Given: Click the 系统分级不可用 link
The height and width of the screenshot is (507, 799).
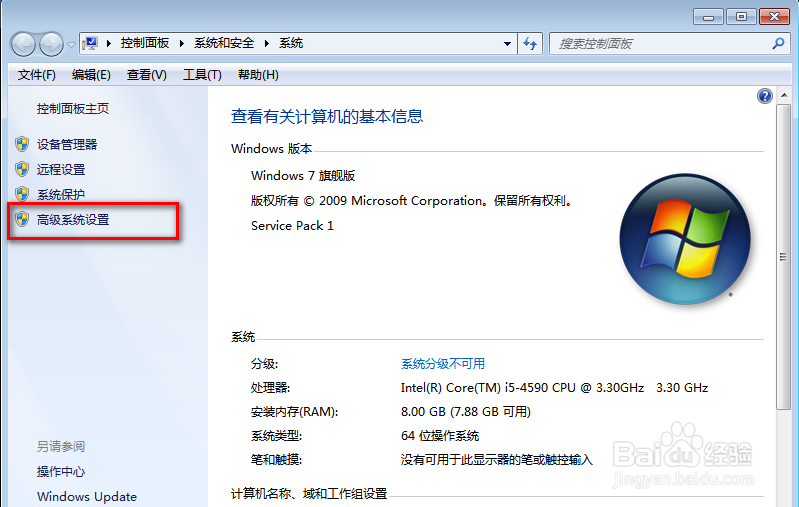Looking at the screenshot, I should (443, 364).
